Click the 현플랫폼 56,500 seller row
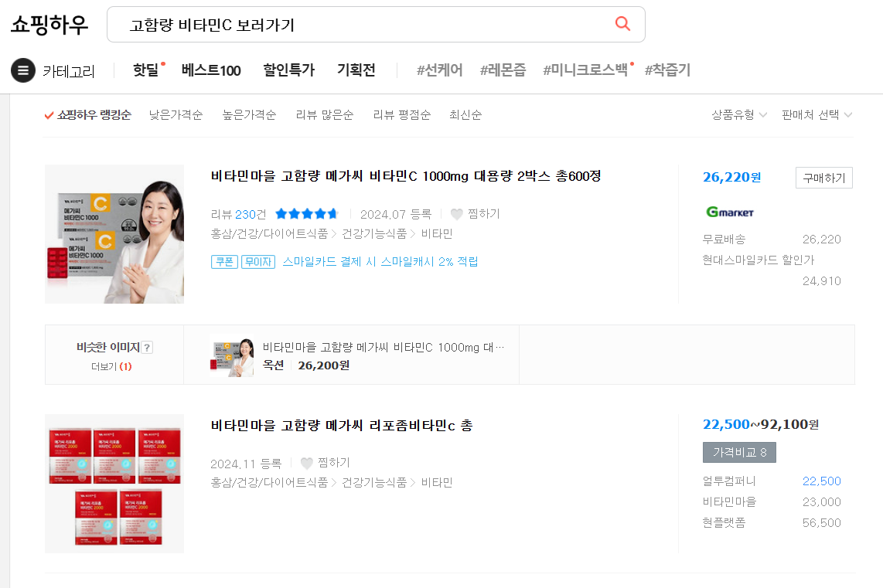Screen dimensions: 883x588 click(x=772, y=523)
